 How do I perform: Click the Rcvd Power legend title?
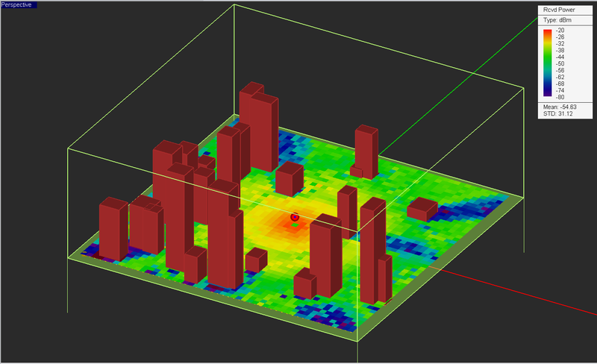point(559,10)
